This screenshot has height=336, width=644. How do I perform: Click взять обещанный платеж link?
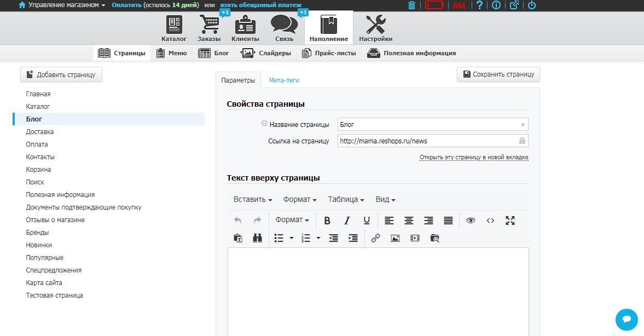coord(261,5)
